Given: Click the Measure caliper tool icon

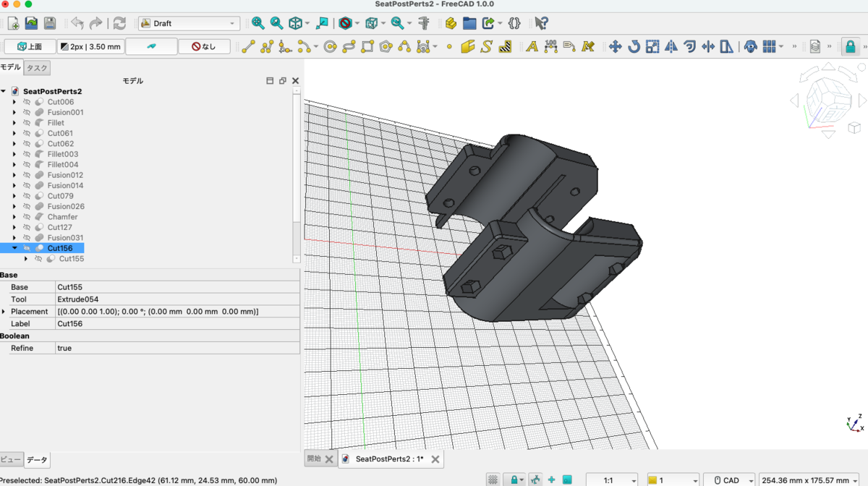Looking at the screenshot, I should [x=424, y=23].
